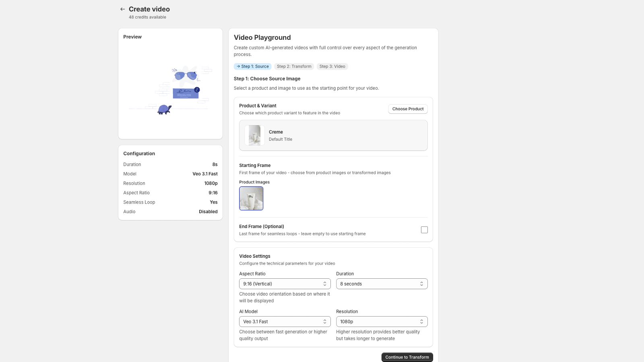Click the 48 credits available text
This screenshot has height=362, width=644.
coord(147,17)
